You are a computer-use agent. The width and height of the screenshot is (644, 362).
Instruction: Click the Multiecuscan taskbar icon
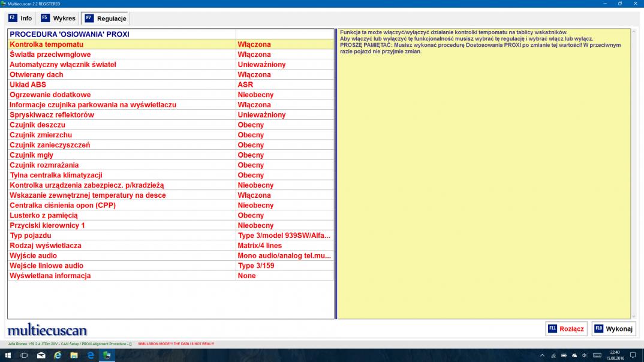pos(107,355)
